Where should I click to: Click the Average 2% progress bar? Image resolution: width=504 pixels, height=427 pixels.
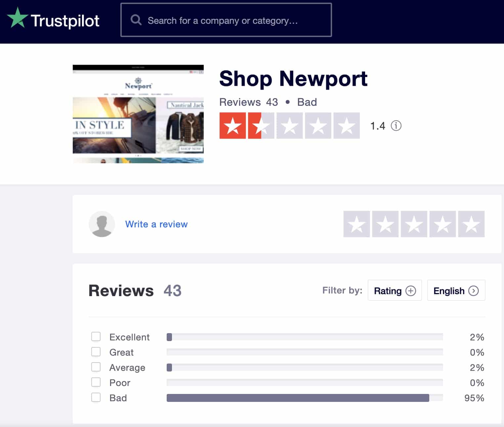click(305, 367)
